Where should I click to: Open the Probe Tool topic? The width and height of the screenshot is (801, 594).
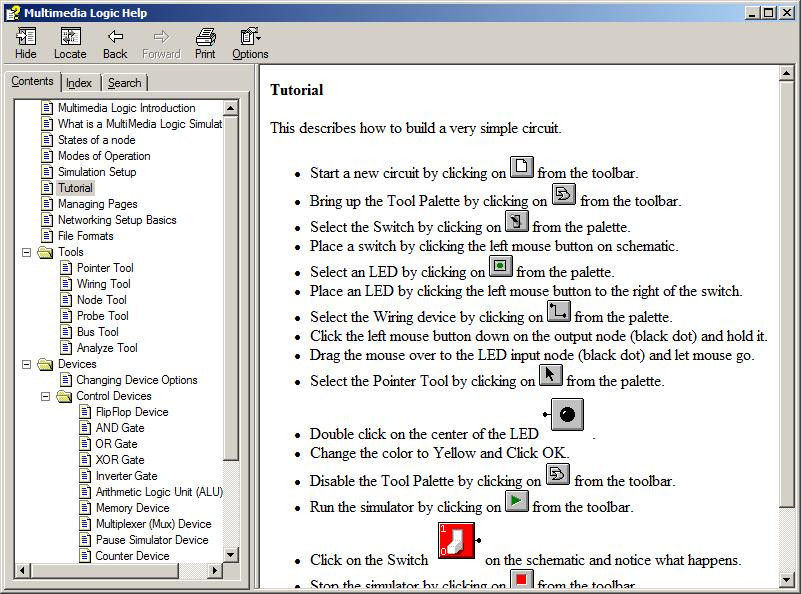[x=103, y=316]
